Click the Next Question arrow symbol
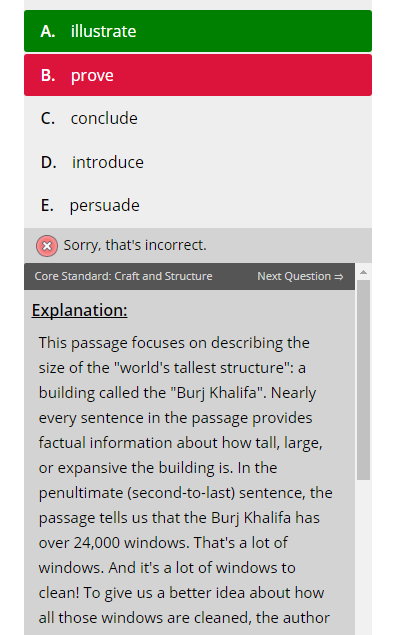The image size is (393, 635). click(x=339, y=277)
